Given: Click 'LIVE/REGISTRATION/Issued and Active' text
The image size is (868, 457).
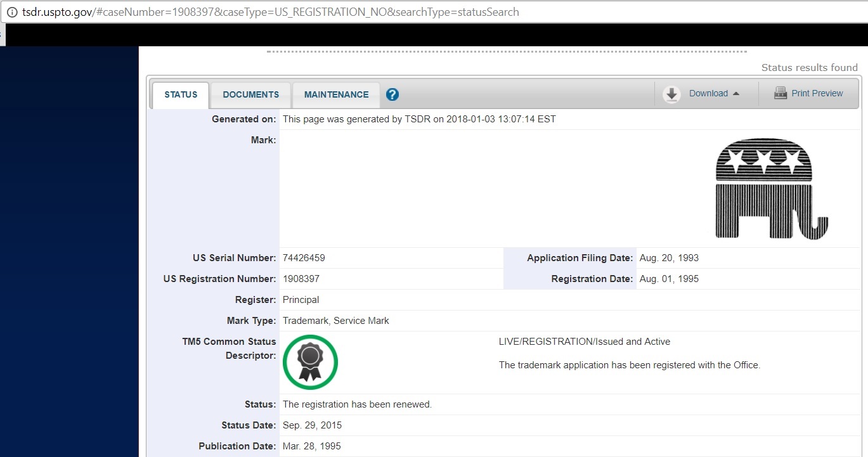Looking at the screenshot, I should click(x=585, y=342).
